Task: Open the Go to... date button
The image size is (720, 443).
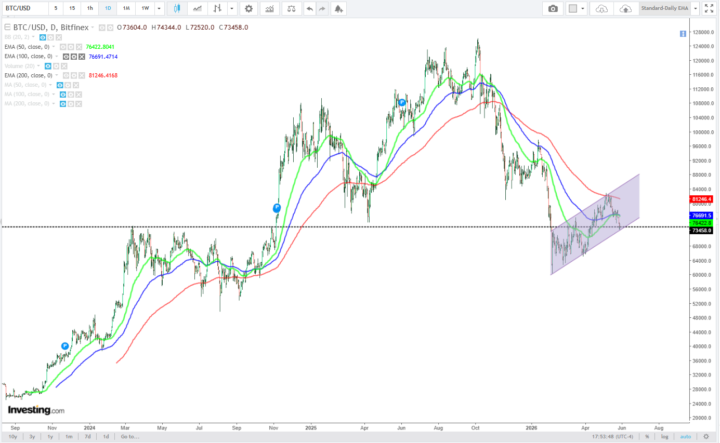Action: [130, 437]
